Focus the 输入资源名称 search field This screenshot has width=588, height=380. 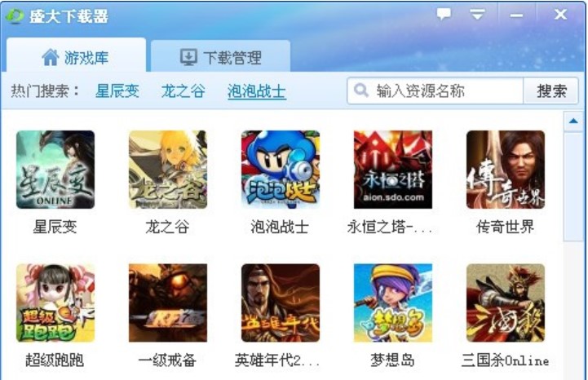click(x=435, y=91)
